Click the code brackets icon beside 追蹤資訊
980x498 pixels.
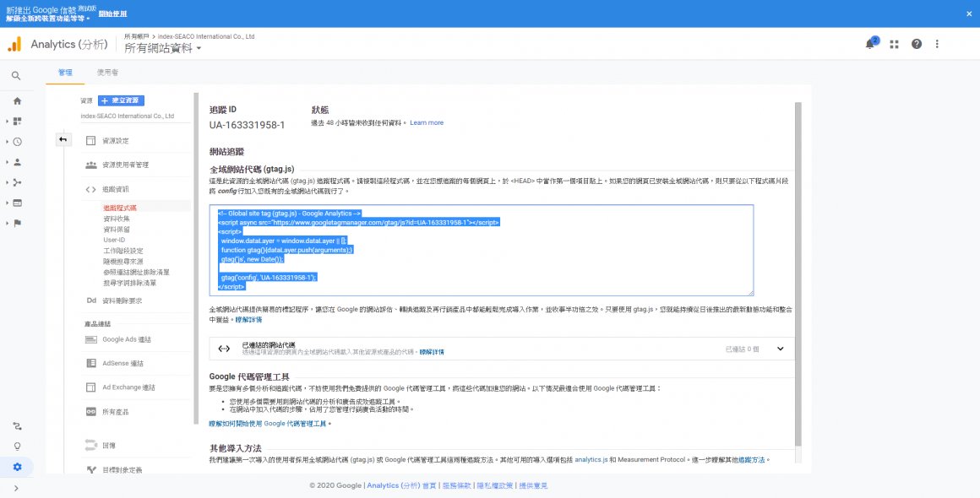pos(90,189)
